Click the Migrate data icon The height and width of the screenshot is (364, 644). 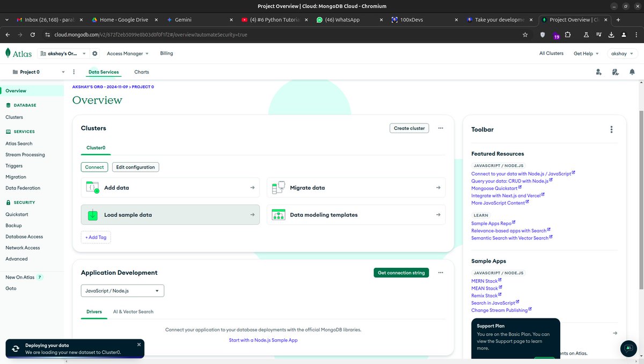pos(278,187)
